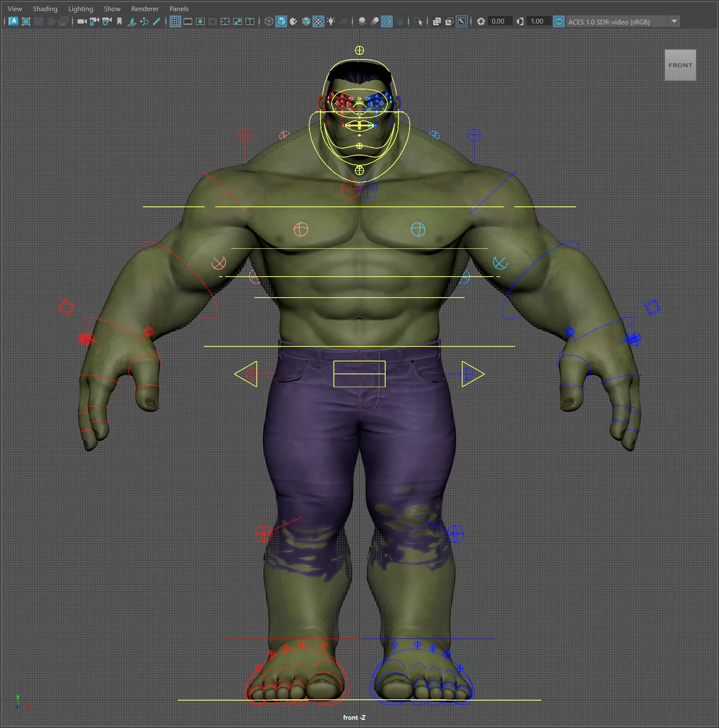Toggle color management ON button

(x=559, y=21)
